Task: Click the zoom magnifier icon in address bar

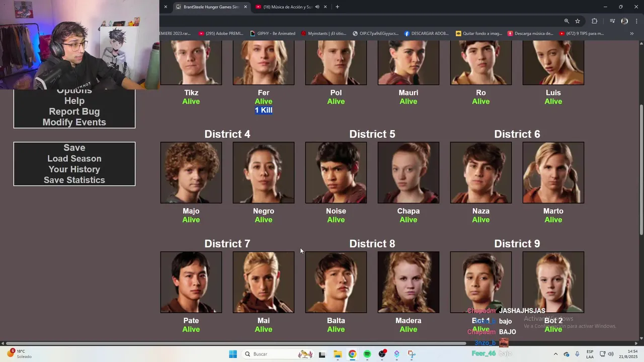Action: coord(567,21)
